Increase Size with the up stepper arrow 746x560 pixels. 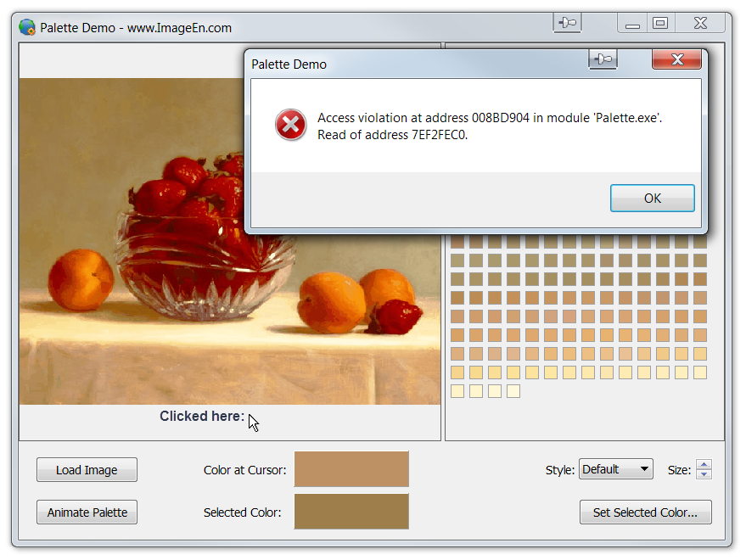pyautogui.click(x=704, y=464)
